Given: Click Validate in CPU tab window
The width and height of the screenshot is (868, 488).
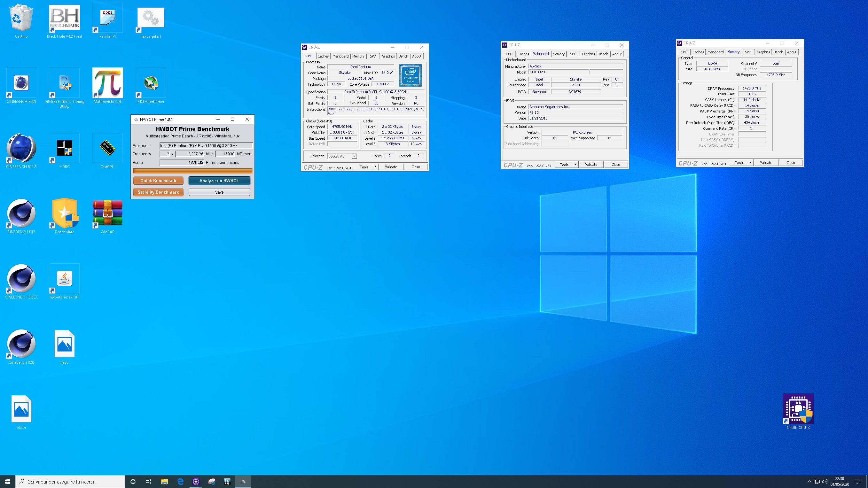Looking at the screenshot, I should click(391, 167).
